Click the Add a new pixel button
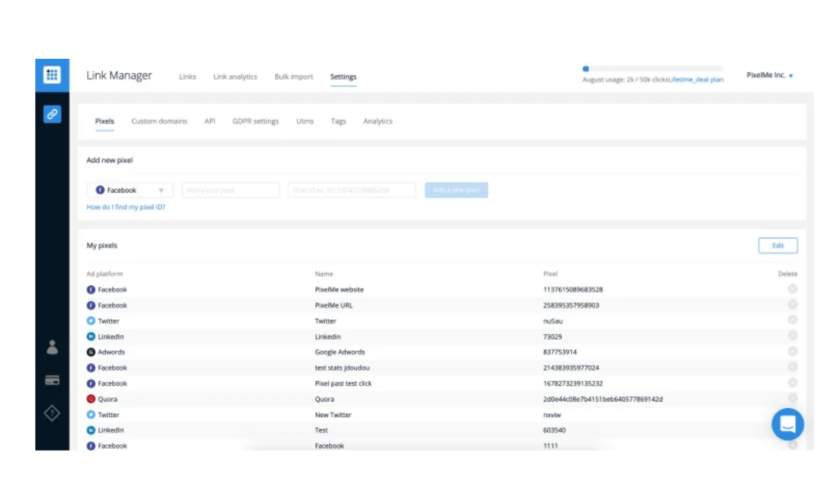This screenshot has width=840, height=504. [x=456, y=190]
